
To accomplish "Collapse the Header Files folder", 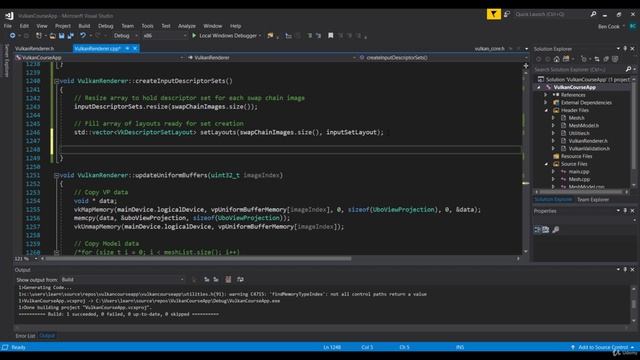I will click(546, 111).
